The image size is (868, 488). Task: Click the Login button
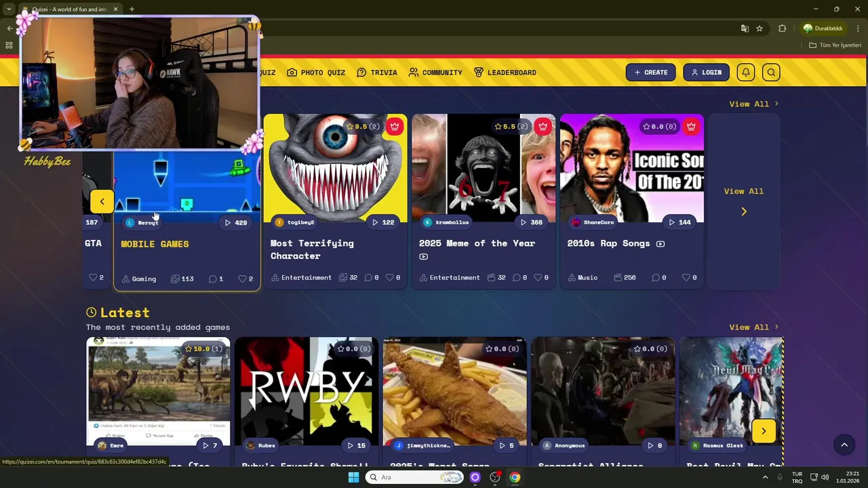(706, 73)
